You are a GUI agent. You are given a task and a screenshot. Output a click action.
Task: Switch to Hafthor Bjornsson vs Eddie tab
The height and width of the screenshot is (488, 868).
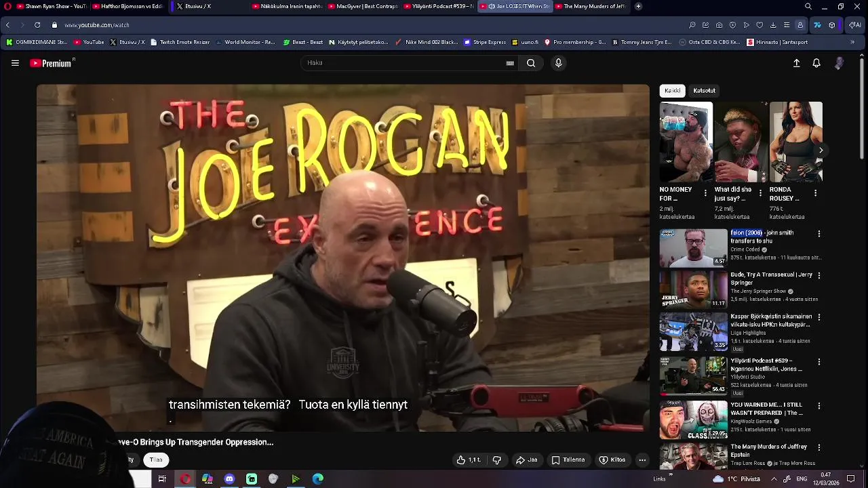pyautogui.click(x=127, y=6)
